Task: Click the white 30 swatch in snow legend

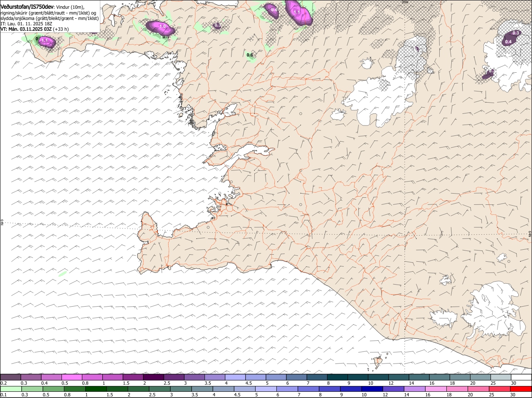Action: tap(522, 377)
